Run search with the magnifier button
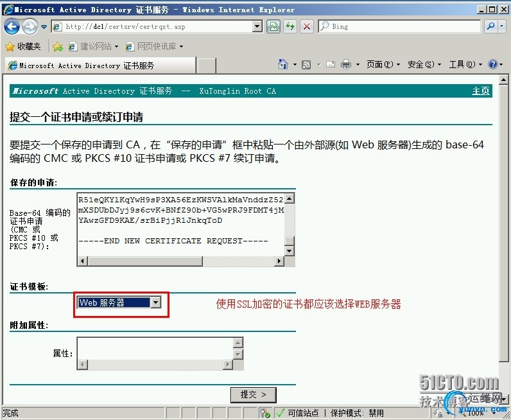 (x=491, y=26)
